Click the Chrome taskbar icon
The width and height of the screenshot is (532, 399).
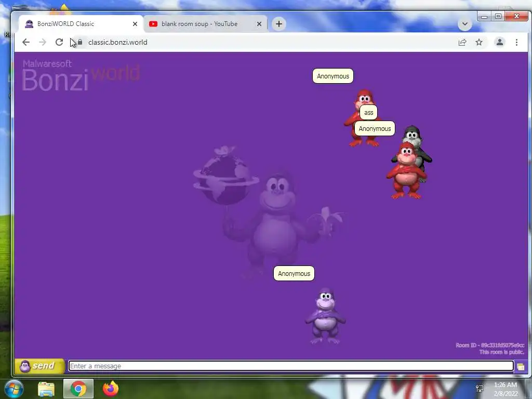point(78,389)
